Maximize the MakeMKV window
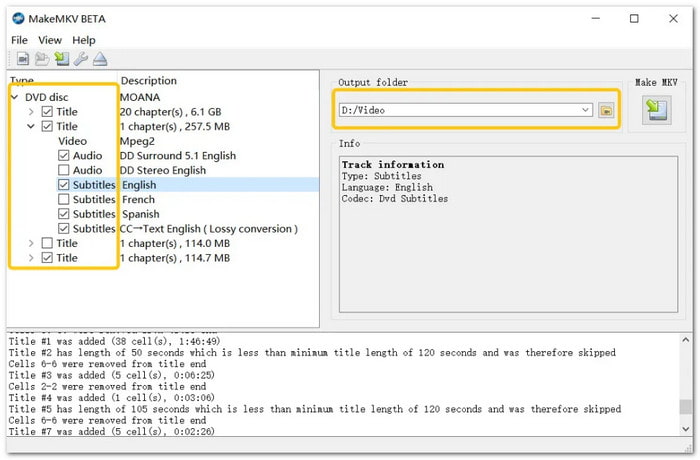This screenshot has width=700, height=460. pos(634,18)
